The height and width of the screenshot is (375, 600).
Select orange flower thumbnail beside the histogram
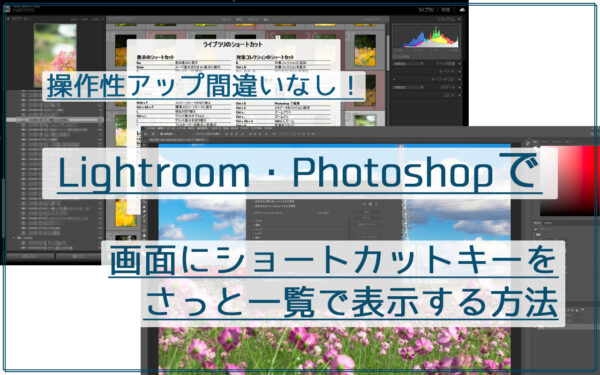pyautogui.click(x=365, y=50)
